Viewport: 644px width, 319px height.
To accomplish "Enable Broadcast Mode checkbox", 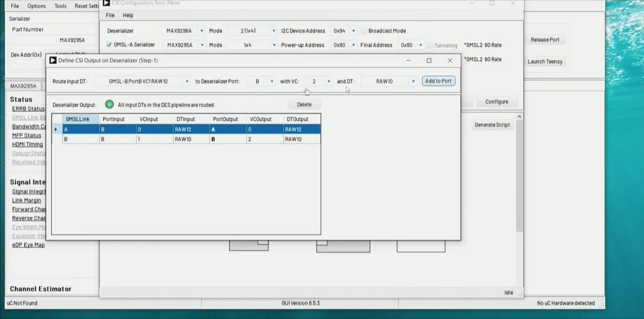I will point(364,31).
